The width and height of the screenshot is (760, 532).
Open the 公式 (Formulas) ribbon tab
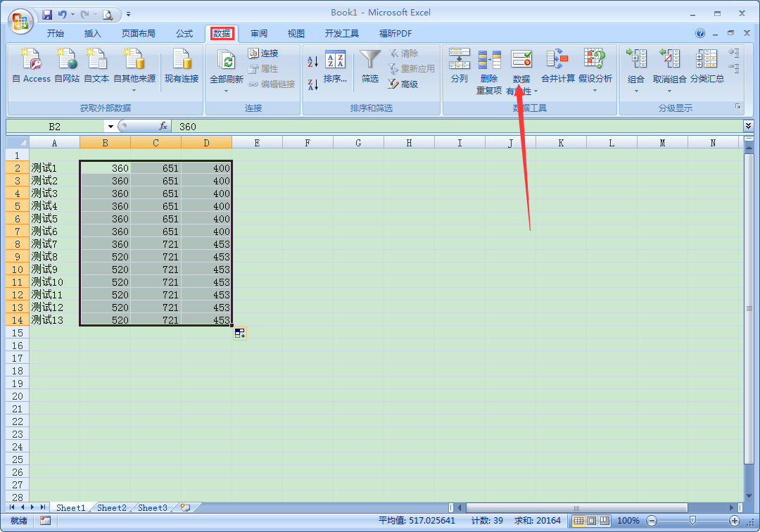click(184, 33)
